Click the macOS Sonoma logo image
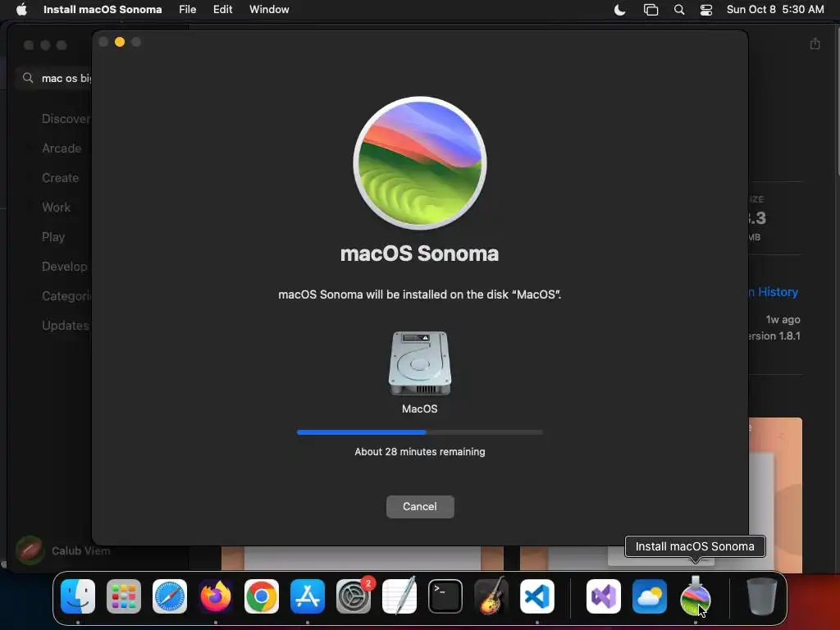The width and height of the screenshot is (840, 630). (x=419, y=163)
